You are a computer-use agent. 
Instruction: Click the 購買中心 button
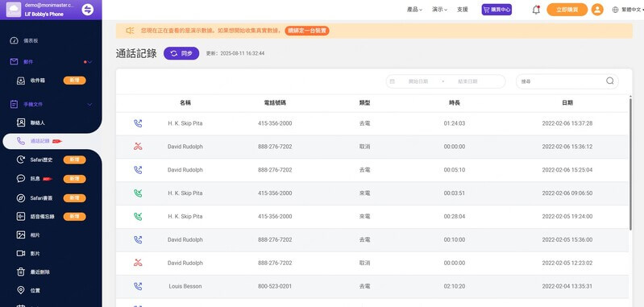tap(497, 10)
